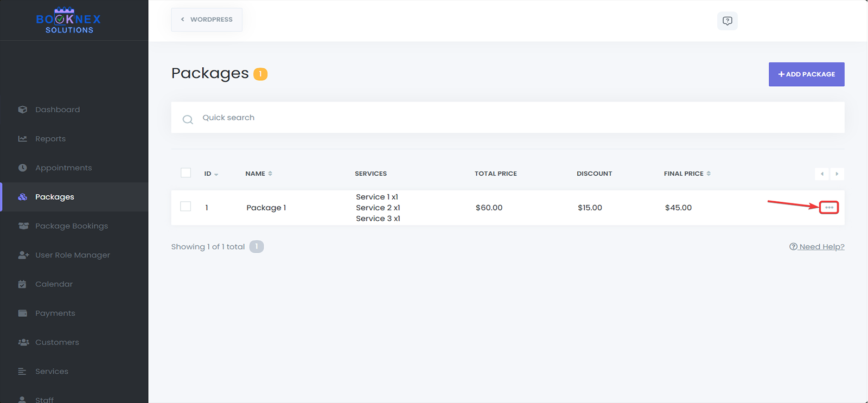This screenshot has height=403, width=868.
Task: Click the $45.00 final price value
Action: (x=678, y=208)
